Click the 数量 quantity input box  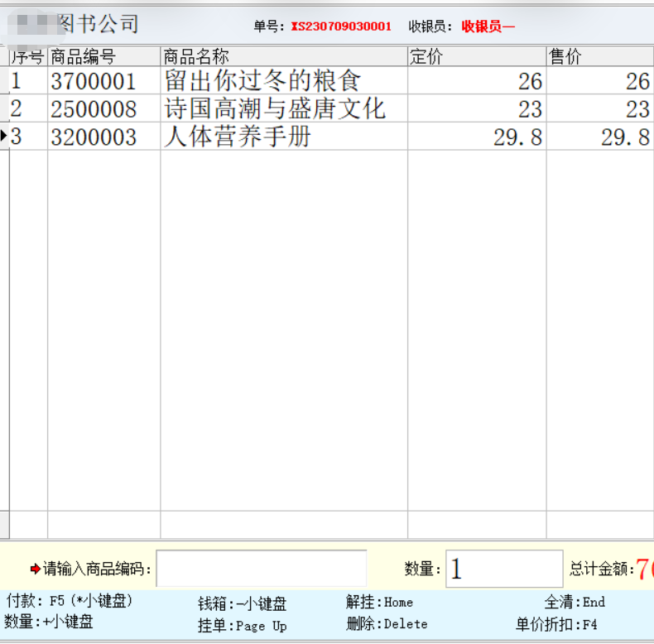504,569
